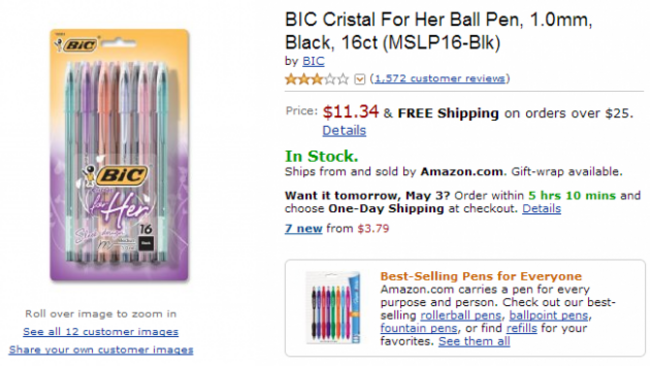Open the ballpoint pens link
650x366 pixels.
point(548,315)
